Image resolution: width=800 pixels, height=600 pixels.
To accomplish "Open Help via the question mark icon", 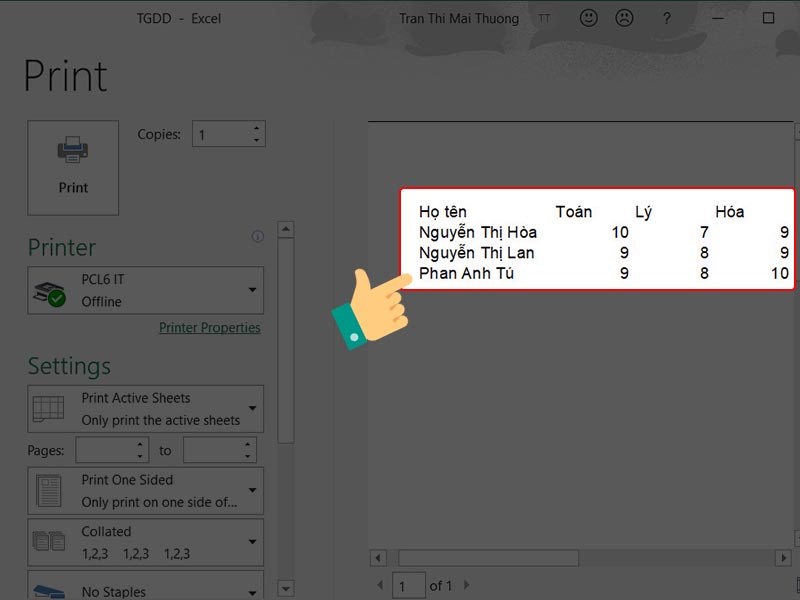I will click(666, 18).
